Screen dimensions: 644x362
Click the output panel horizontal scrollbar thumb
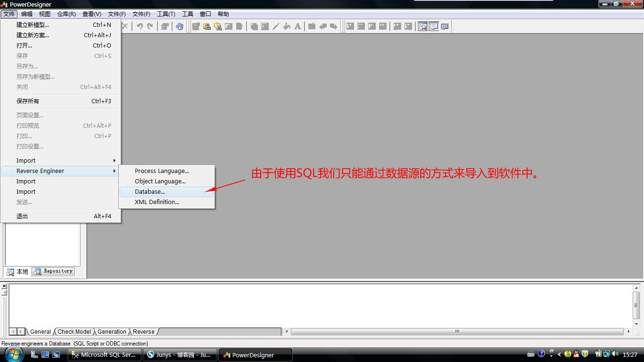point(457,332)
